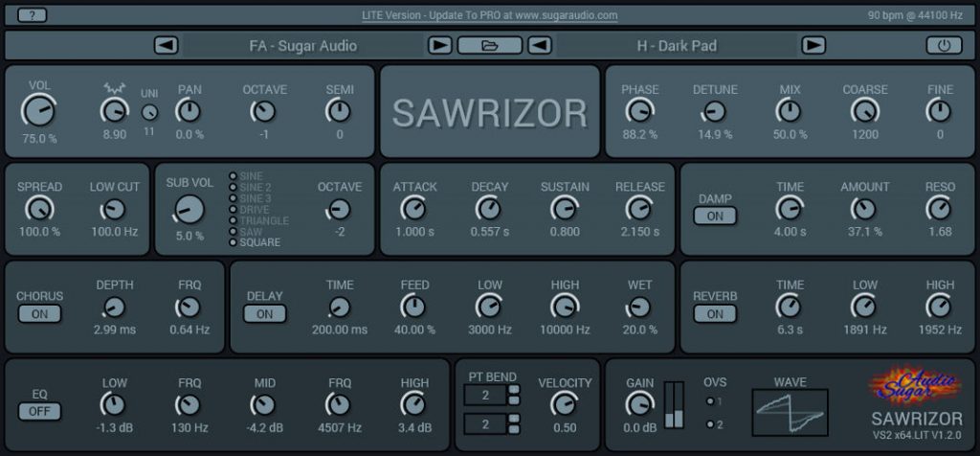Click the SPREAD knob
The width and height of the screenshot is (980, 456).
tap(39, 209)
